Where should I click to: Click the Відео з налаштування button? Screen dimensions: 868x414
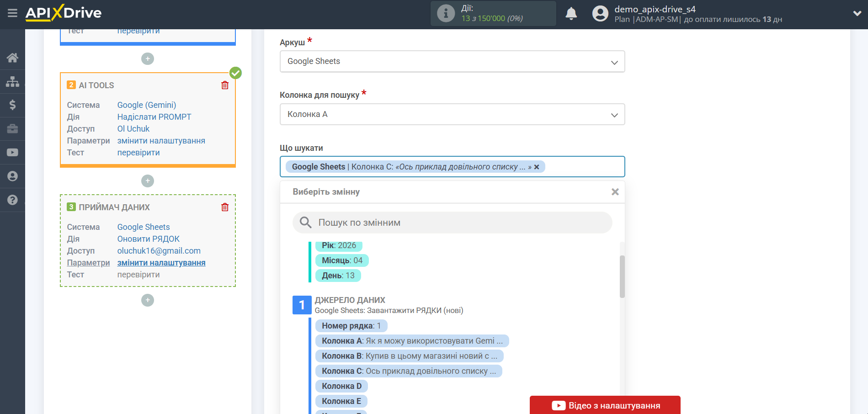[605, 405]
